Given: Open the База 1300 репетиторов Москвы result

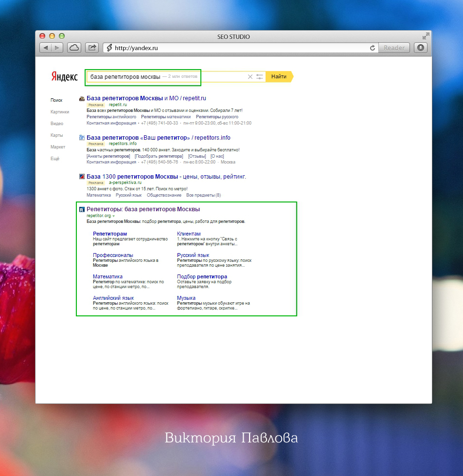Looking at the screenshot, I should click(166, 176).
